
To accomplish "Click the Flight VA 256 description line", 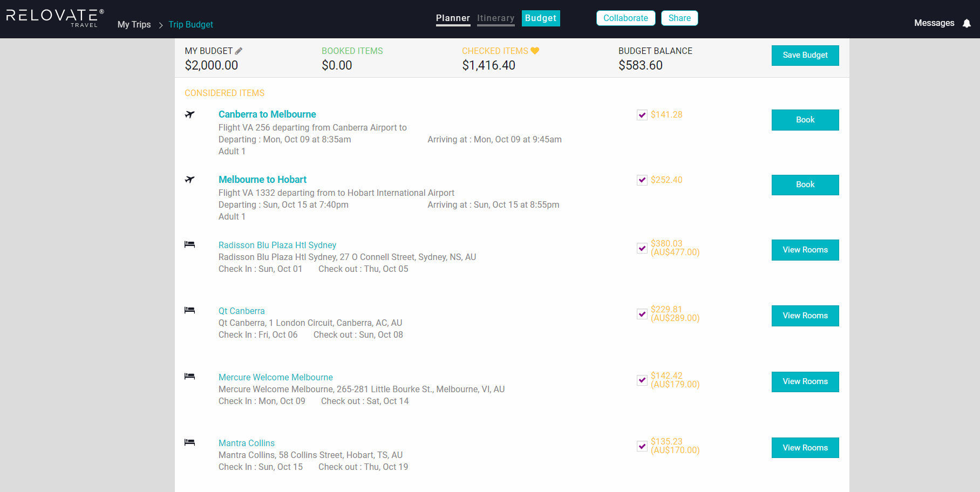I will pyautogui.click(x=312, y=127).
